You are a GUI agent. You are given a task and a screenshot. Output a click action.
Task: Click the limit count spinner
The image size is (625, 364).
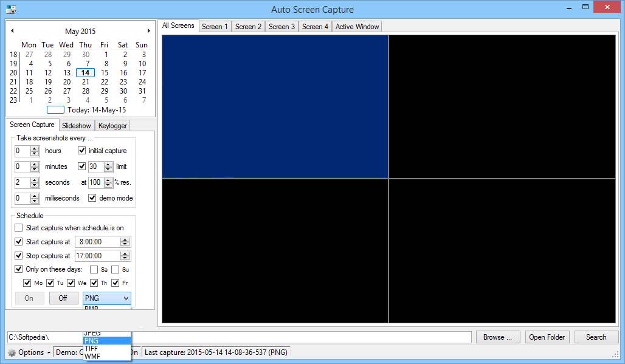[108, 167]
